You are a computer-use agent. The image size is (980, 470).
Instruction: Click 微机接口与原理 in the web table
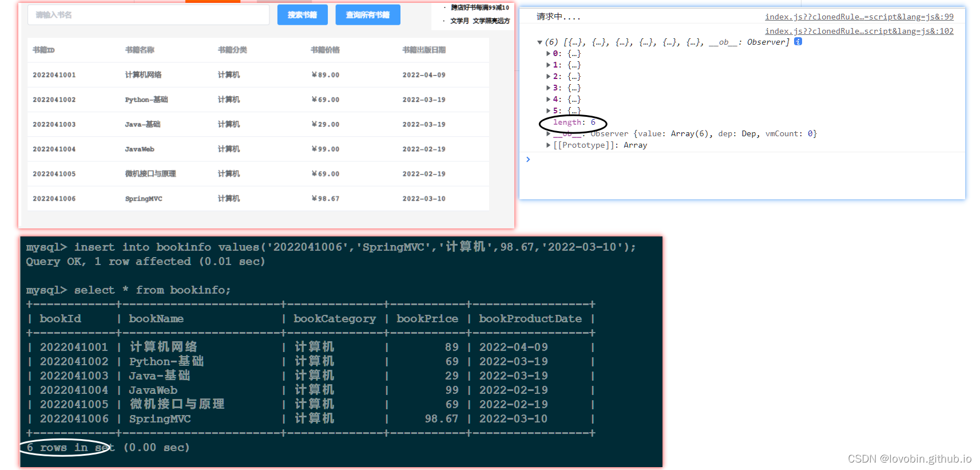[x=150, y=173]
